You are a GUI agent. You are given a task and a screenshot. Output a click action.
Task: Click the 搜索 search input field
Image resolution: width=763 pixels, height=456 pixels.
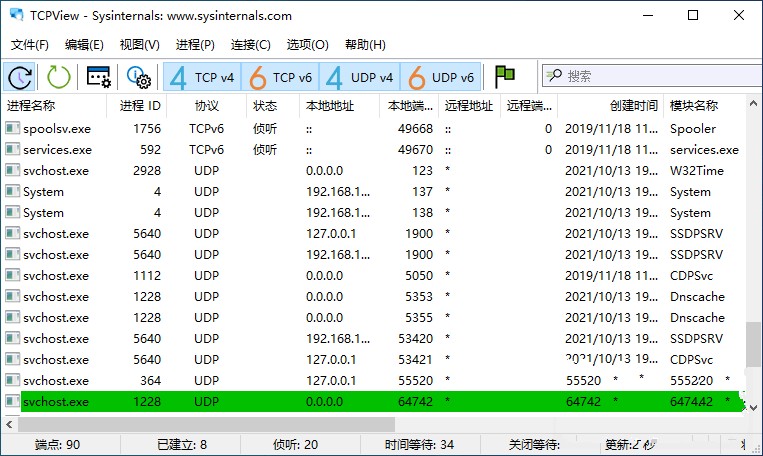coord(652,76)
